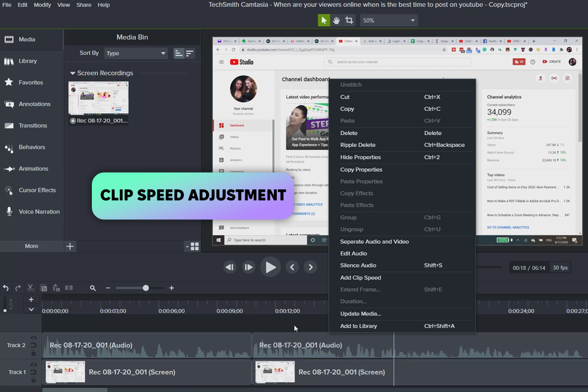588x392 pixels.
Task: Open the Sort By Type dropdown
Action: (136, 53)
